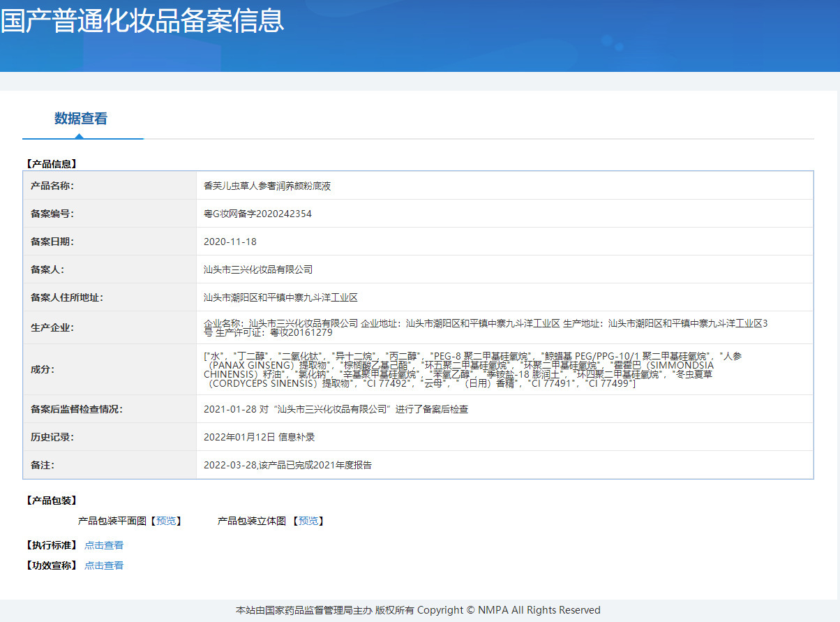This screenshot has width=840, height=622.
Task: Click the 国产普通化妆品备案信息 page title
Action: coord(142,20)
